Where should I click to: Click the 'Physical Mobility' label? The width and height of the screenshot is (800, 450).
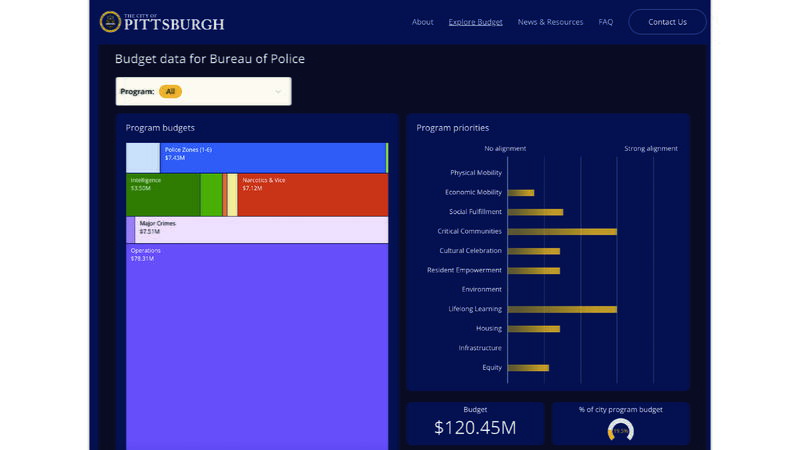click(x=476, y=172)
